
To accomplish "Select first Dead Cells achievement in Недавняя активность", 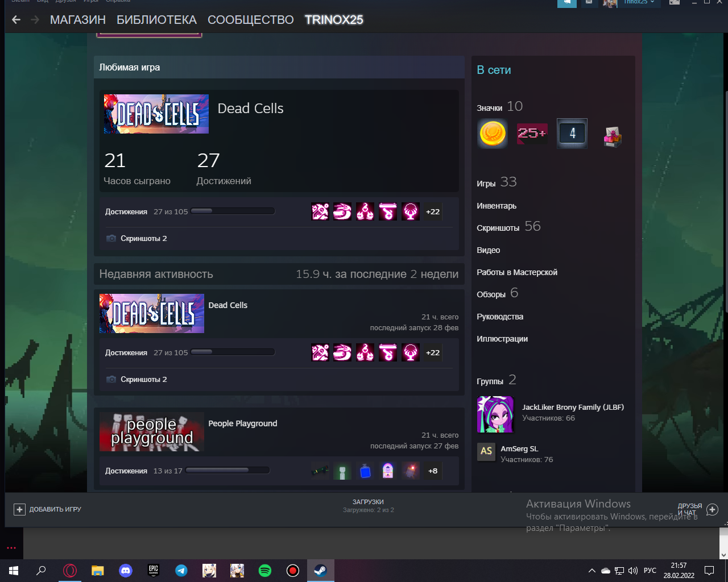I will point(320,352).
